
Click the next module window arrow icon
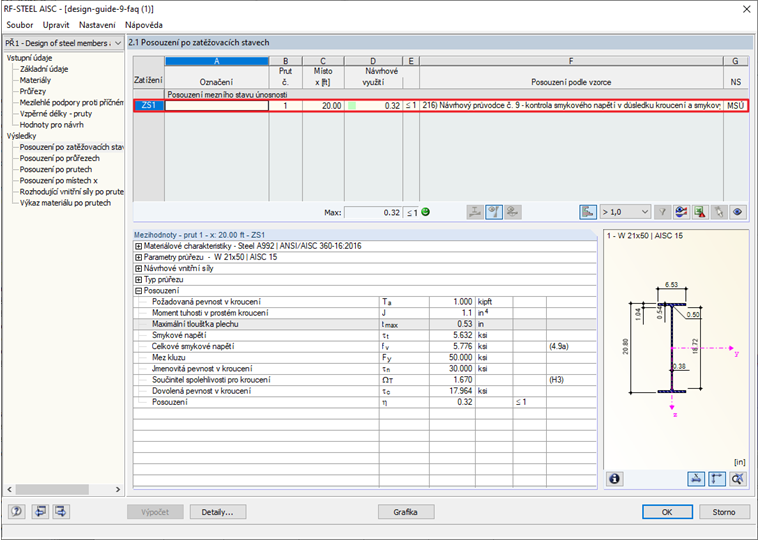click(61, 511)
